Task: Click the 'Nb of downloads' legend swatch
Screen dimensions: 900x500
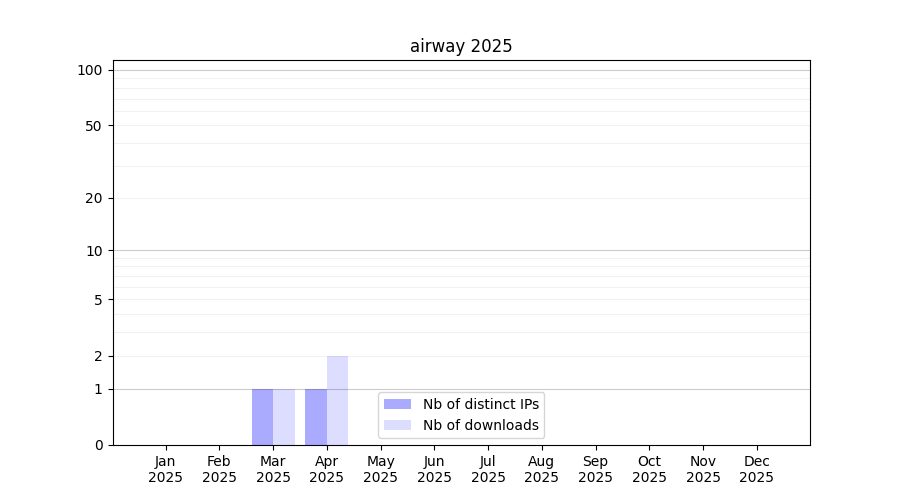Action: pos(397,425)
